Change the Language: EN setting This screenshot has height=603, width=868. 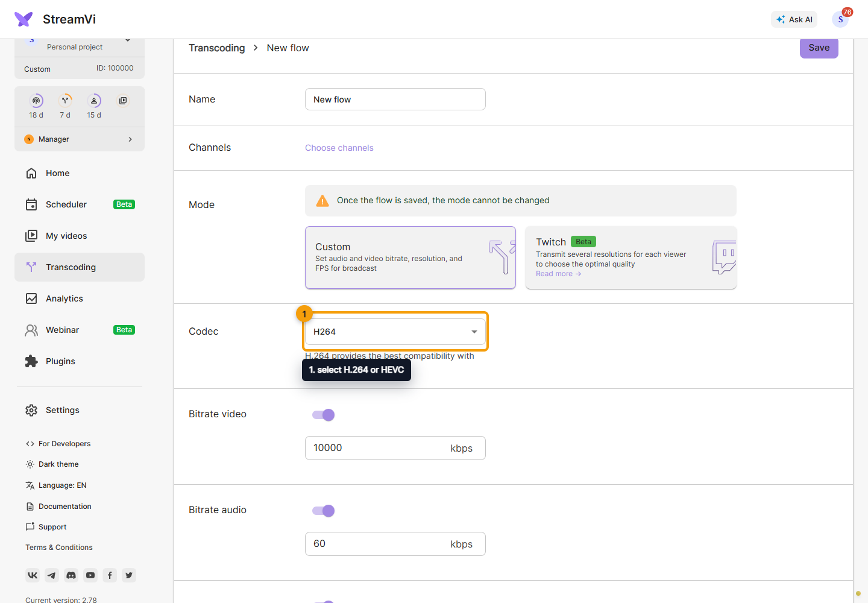[56, 485]
